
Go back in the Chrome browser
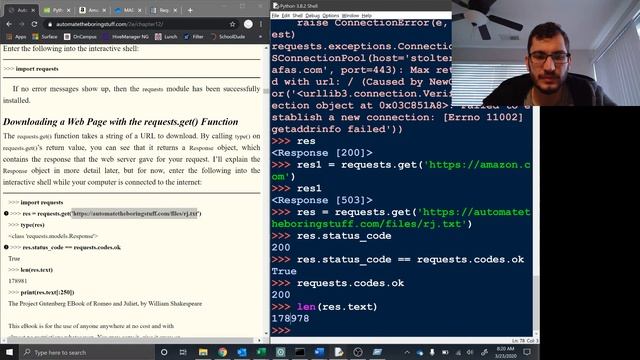point(9,24)
